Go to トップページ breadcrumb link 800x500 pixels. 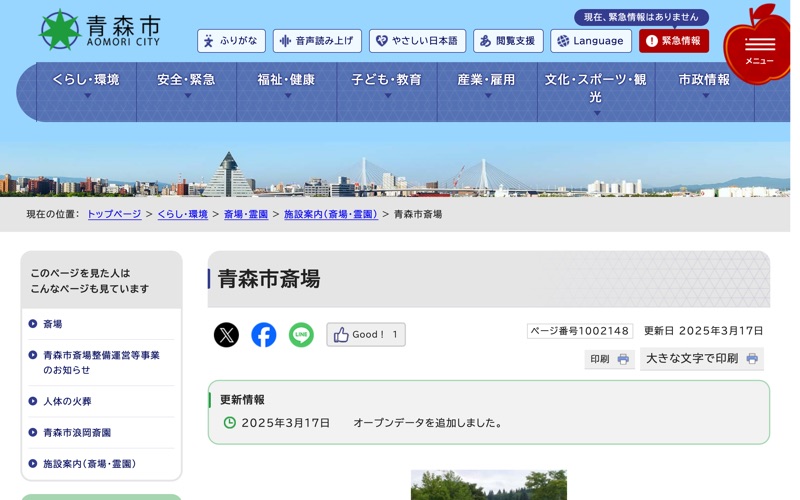(x=114, y=214)
